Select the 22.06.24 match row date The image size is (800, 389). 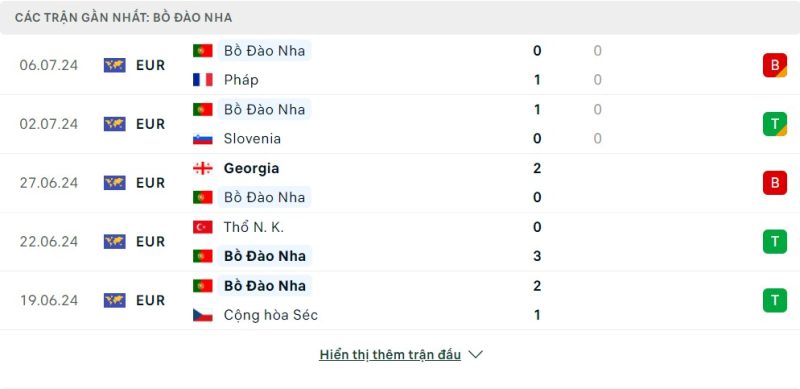49,241
